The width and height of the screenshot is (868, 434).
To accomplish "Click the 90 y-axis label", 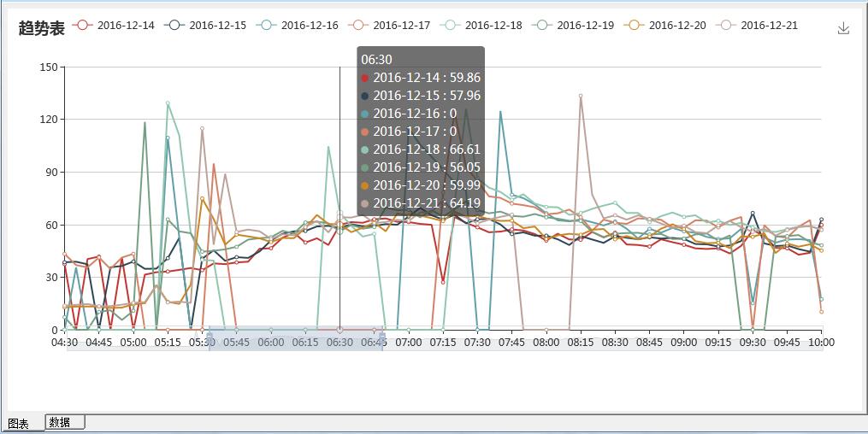I will point(51,172).
